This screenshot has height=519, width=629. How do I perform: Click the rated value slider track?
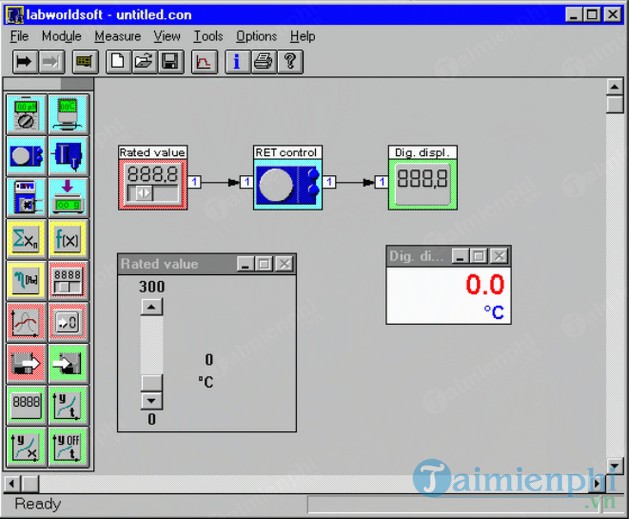(x=152, y=345)
